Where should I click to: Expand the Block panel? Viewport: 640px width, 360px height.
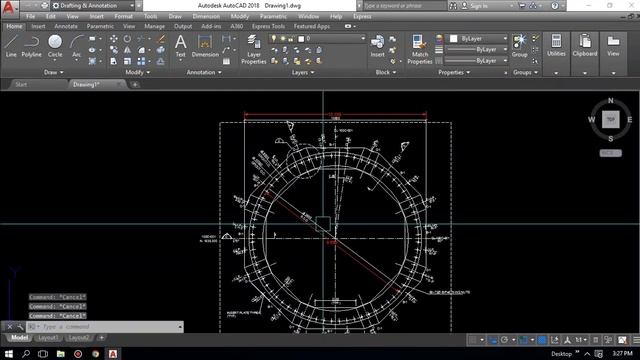(x=386, y=72)
